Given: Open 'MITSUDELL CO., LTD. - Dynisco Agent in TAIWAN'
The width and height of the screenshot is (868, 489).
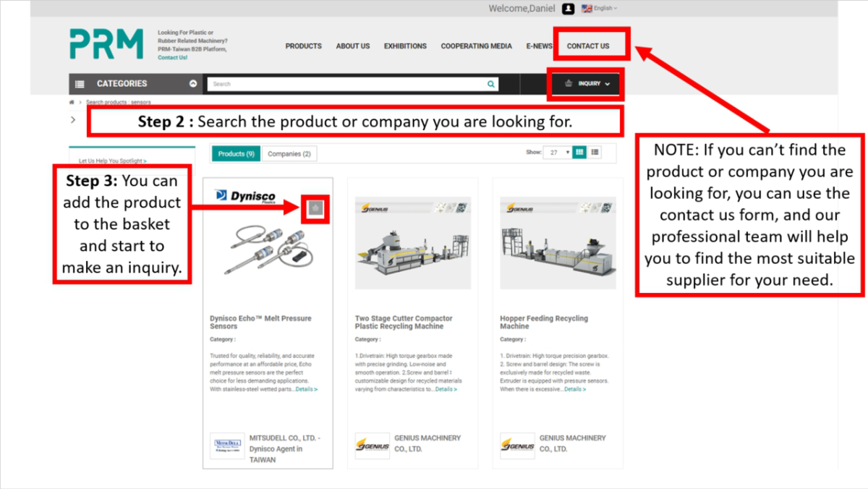Looking at the screenshot, I should (x=285, y=448).
